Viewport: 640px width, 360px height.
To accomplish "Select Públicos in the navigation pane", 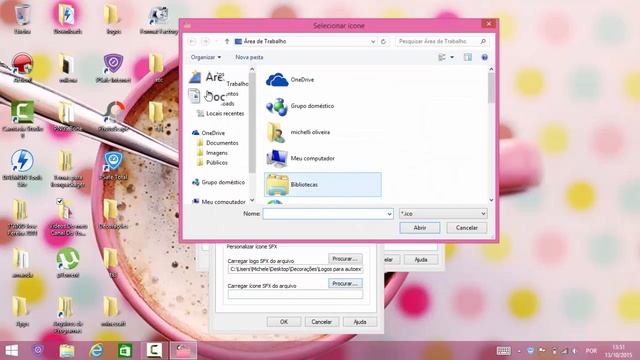I will (x=212, y=162).
